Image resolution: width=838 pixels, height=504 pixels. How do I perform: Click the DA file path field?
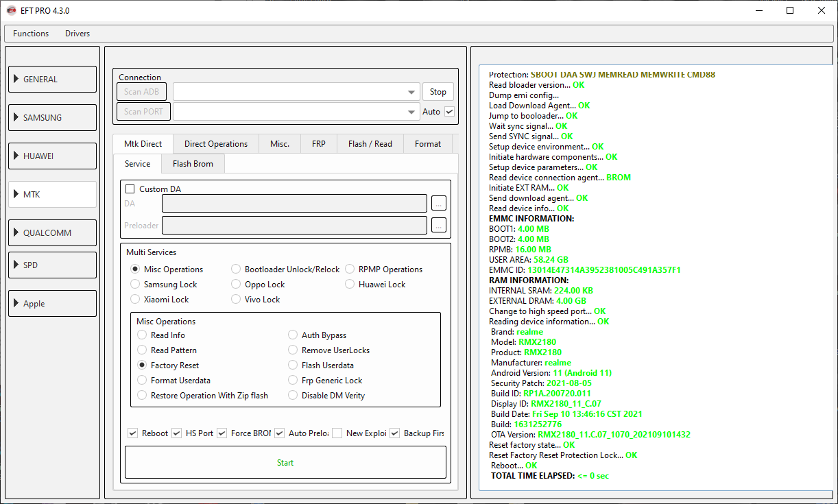[x=295, y=204]
